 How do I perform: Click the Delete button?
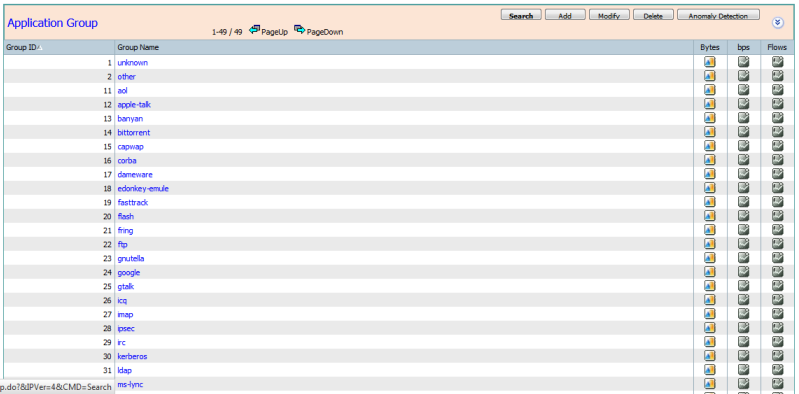point(653,15)
